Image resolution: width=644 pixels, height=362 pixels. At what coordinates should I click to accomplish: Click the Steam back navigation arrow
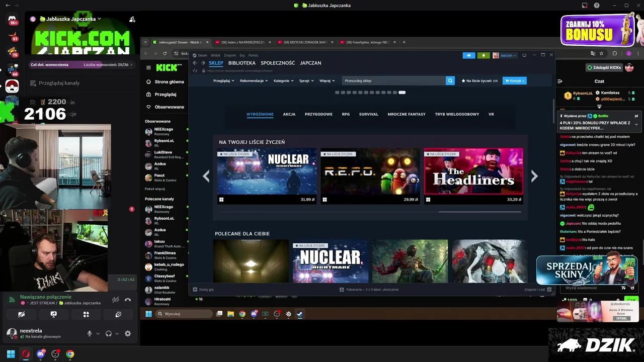pyautogui.click(x=195, y=63)
